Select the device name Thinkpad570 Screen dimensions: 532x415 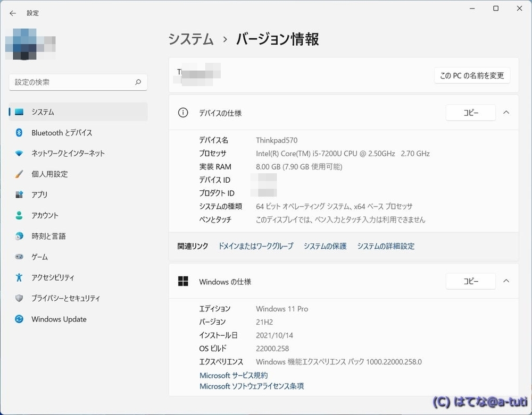tap(277, 140)
